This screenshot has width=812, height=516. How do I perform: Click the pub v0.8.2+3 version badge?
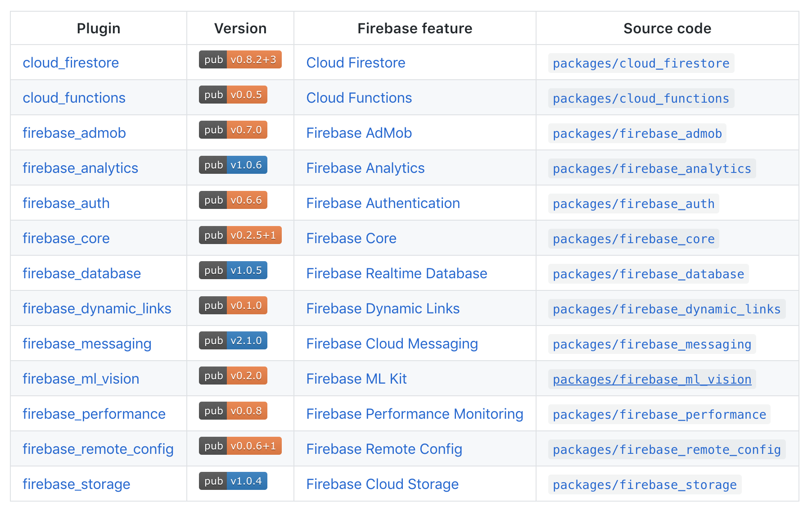(240, 59)
